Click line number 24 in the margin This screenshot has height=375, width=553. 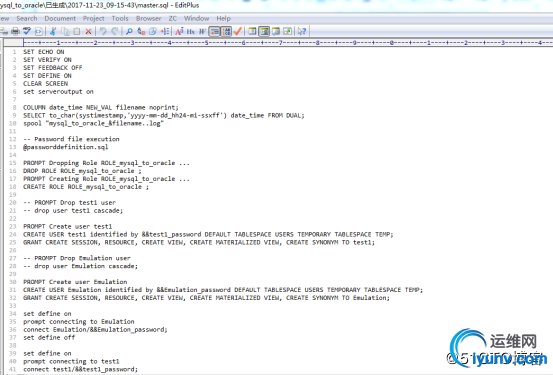(x=13, y=234)
